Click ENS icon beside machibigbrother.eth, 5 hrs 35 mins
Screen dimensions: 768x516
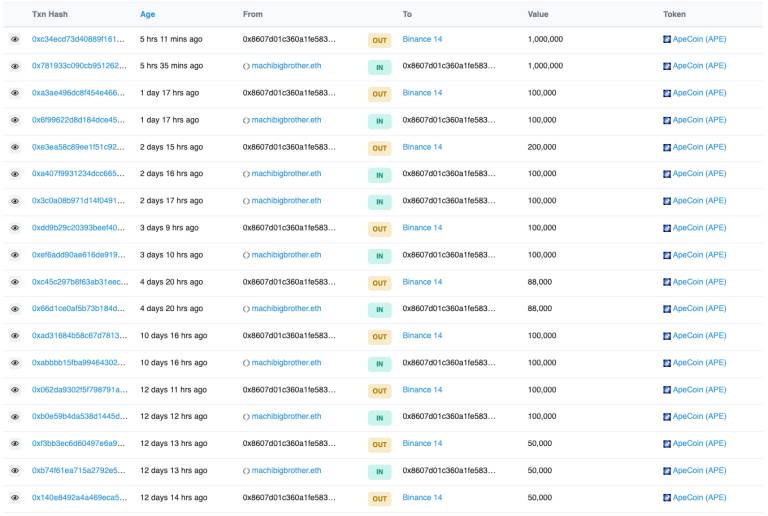pyautogui.click(x=246, y=66)
